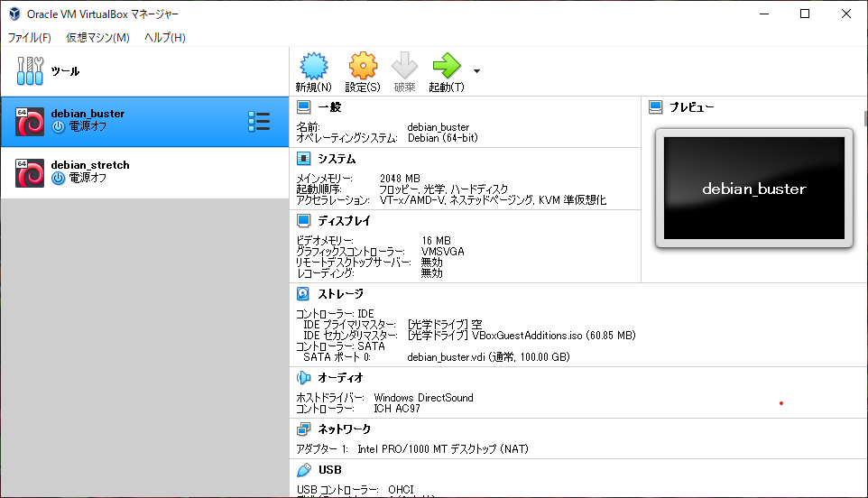
Task: Click the boot order フロッピー, 光学, ハードディスク value
Action: click(443, 189)
